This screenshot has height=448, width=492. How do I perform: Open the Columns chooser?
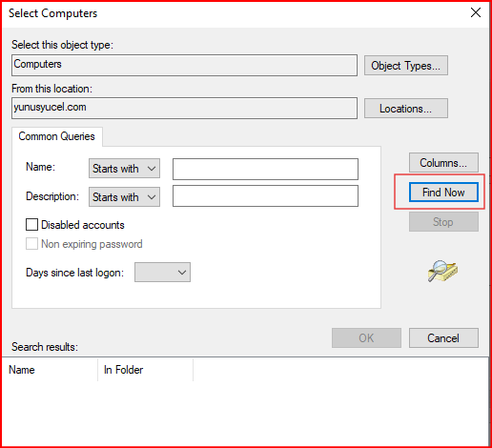pos(443,163)
